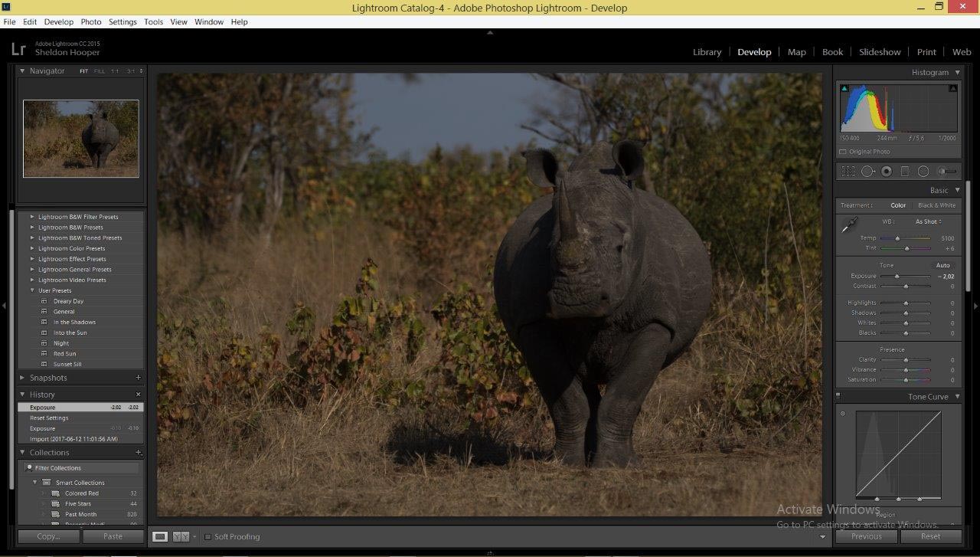Set Navigator zoom to FILL

pos(100,71)
